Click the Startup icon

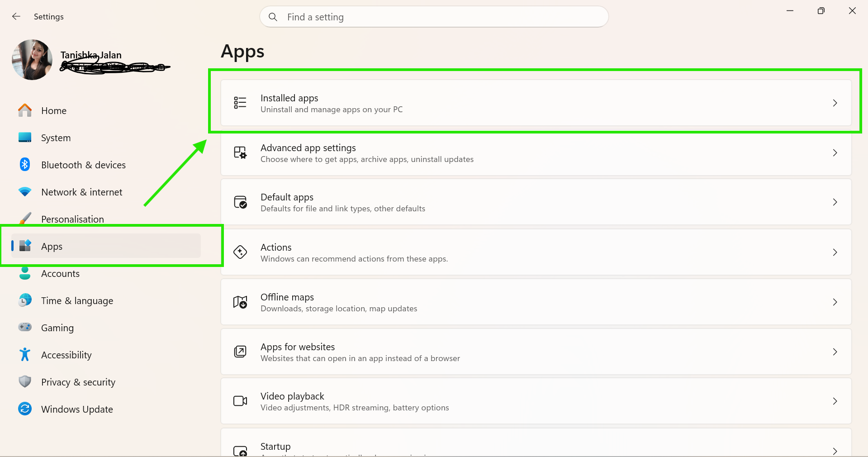240,451
